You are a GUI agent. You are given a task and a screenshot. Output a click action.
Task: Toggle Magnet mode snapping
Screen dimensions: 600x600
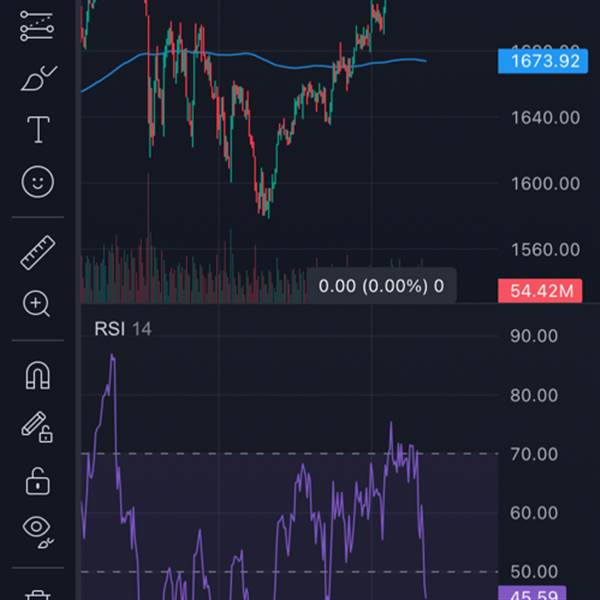tap(38, 376)
